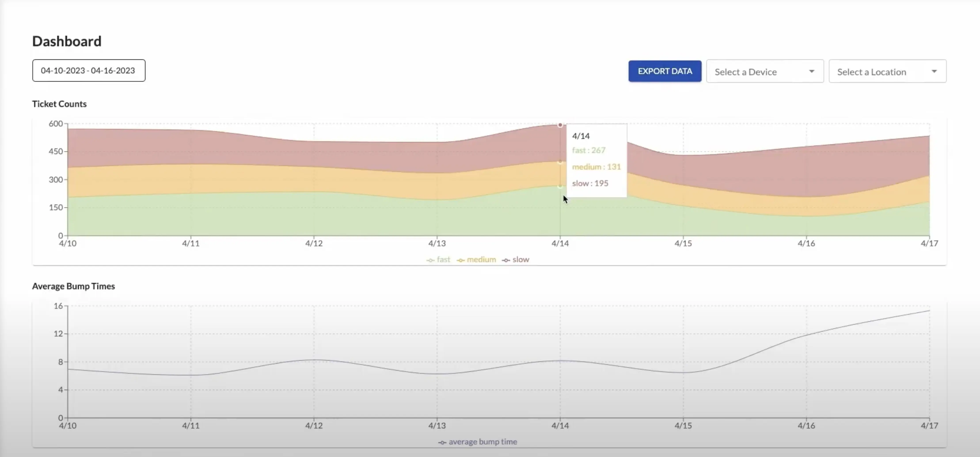Toggle the fast series legend icon
Image resolution: width=980 pixels, height=457 pixels.
click(430, 260)
